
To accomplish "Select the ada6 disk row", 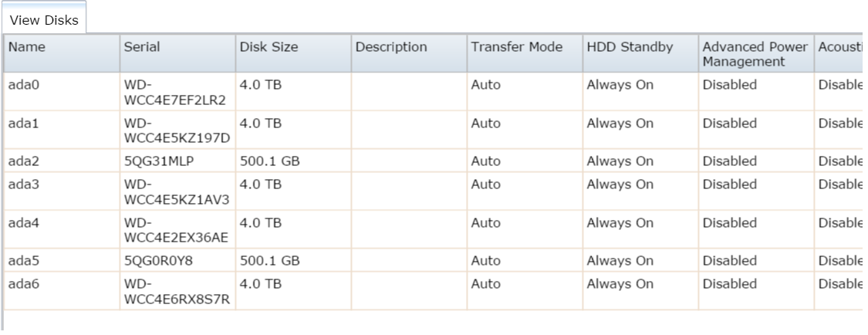I will 23,285.
